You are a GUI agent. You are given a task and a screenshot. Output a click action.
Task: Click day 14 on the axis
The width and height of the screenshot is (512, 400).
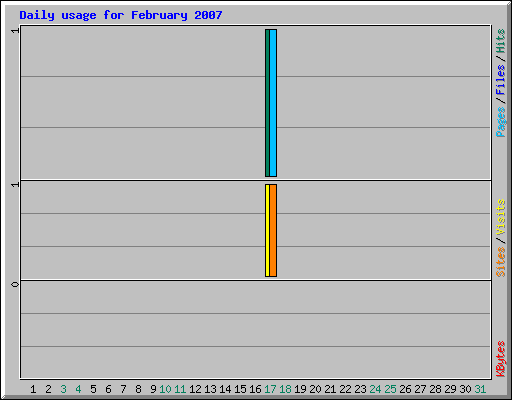click(225, 389)
